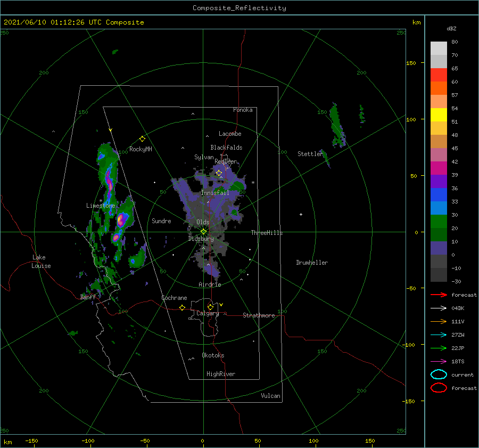Click the Lake Louise label
This screenshot has height=448, width=479.
coord(41,262)
